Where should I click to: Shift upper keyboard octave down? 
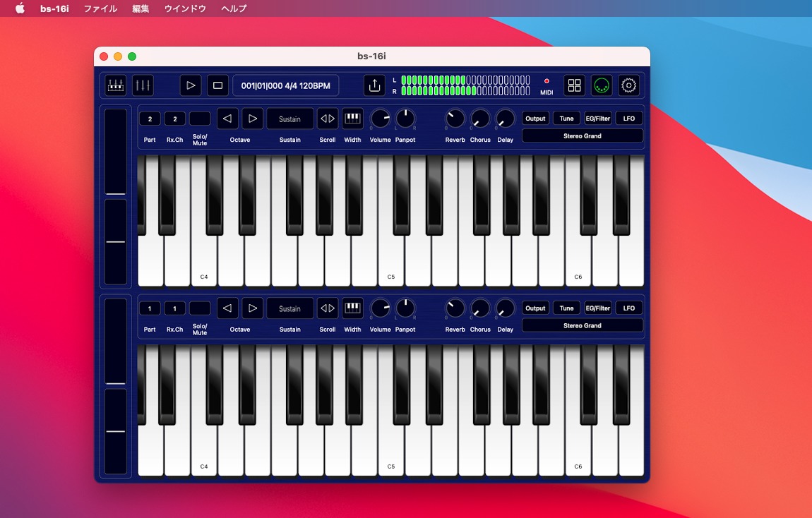(227, 119)
